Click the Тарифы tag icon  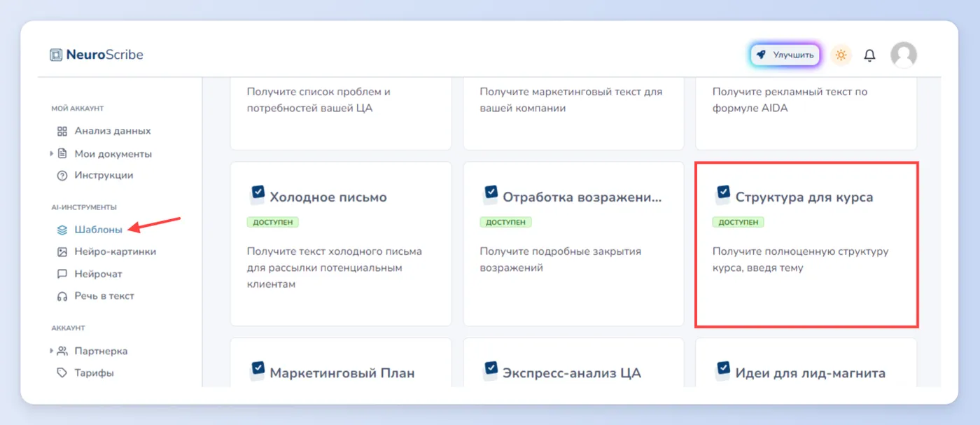(x=62, y=373)
